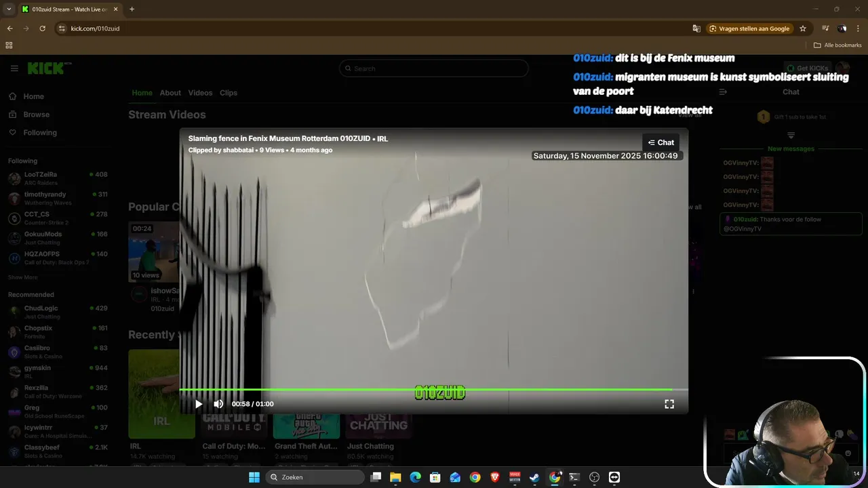Open LooTZeiRa's channel in Following list
868x488 pixels.
click(x=58, y=178)
